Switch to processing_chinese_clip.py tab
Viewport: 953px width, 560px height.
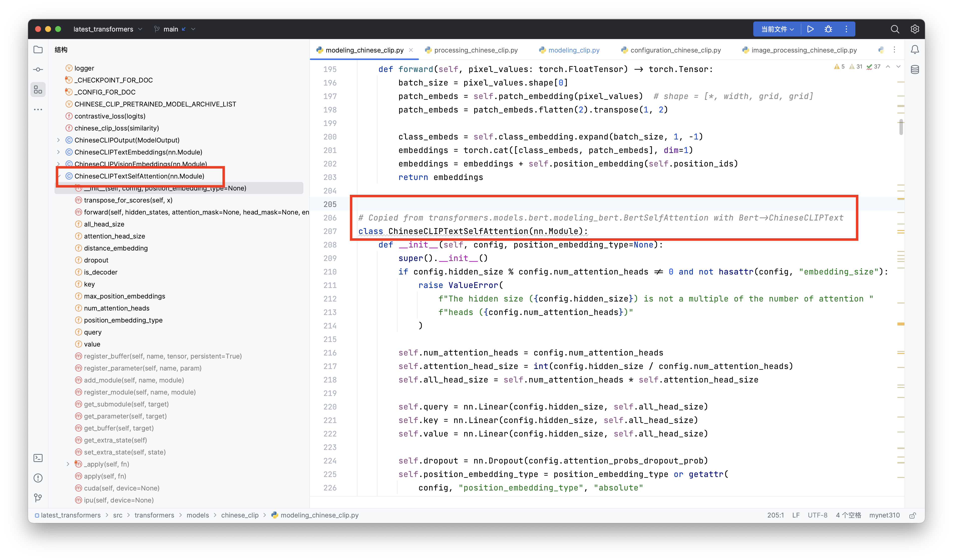point(475,50)
